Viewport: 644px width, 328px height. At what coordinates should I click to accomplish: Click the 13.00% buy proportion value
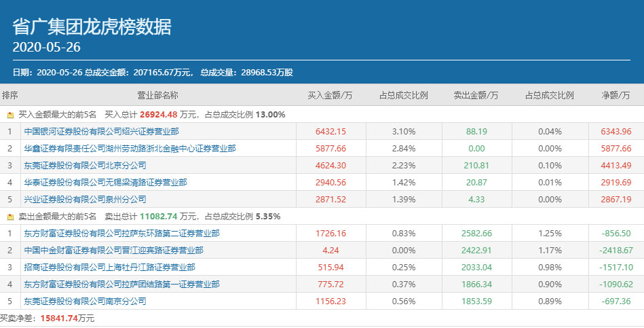coord(270,115)
